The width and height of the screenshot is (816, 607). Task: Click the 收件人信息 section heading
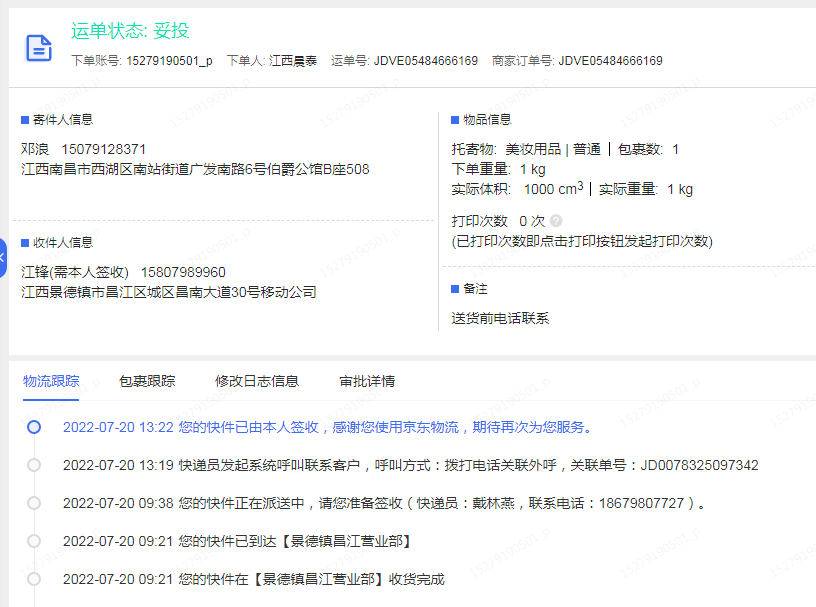[62, 243]
